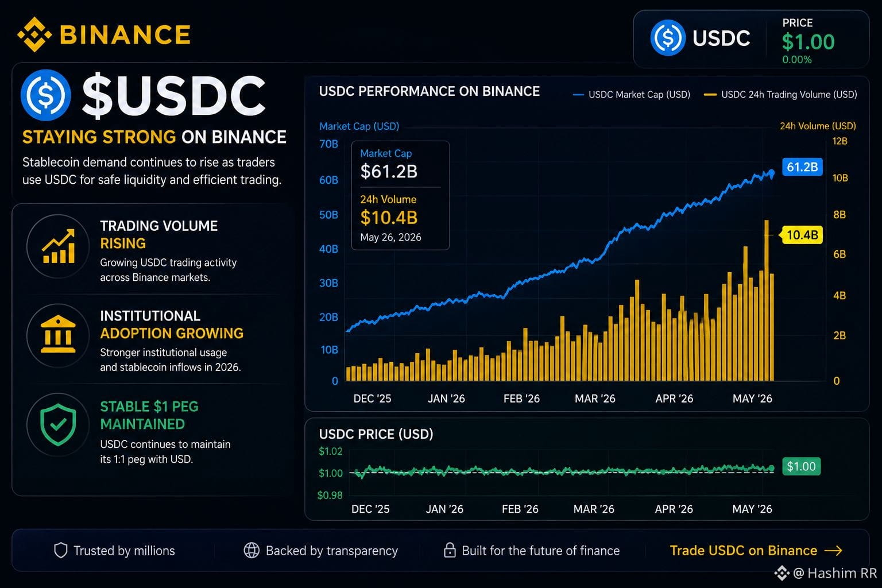This screenshot has height=588, width=882.
Task: Click the Market Cap (USD) axis label
Action: pos(359,126)
